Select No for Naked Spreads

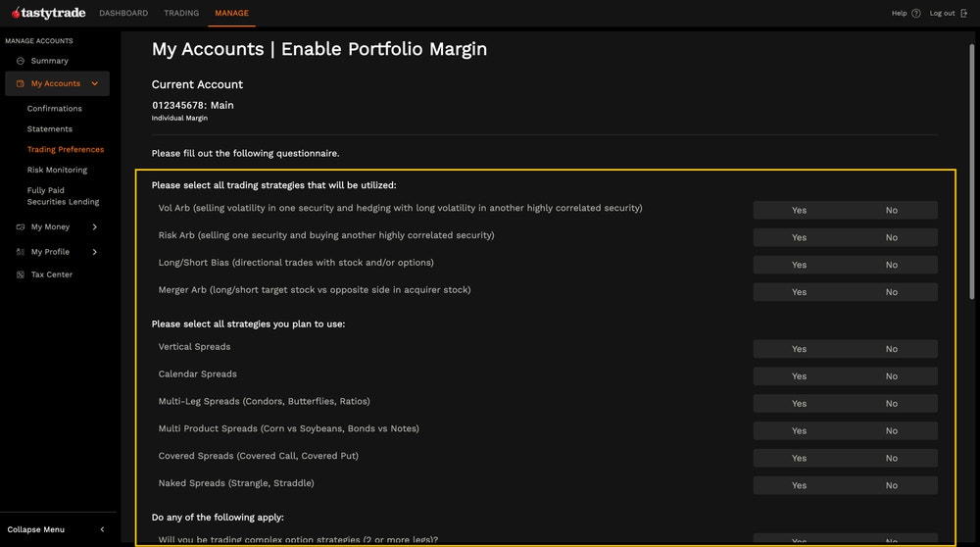point(891,485)
